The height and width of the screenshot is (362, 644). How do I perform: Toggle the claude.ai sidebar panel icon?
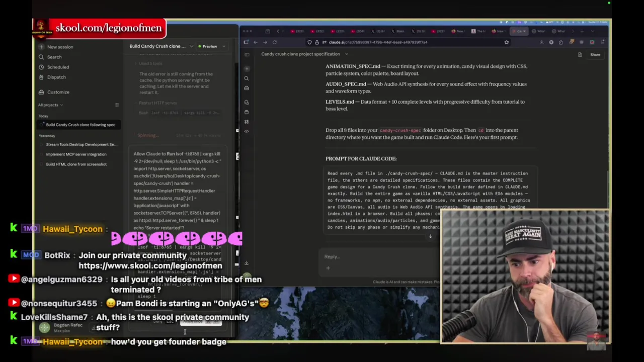(247, 54)
